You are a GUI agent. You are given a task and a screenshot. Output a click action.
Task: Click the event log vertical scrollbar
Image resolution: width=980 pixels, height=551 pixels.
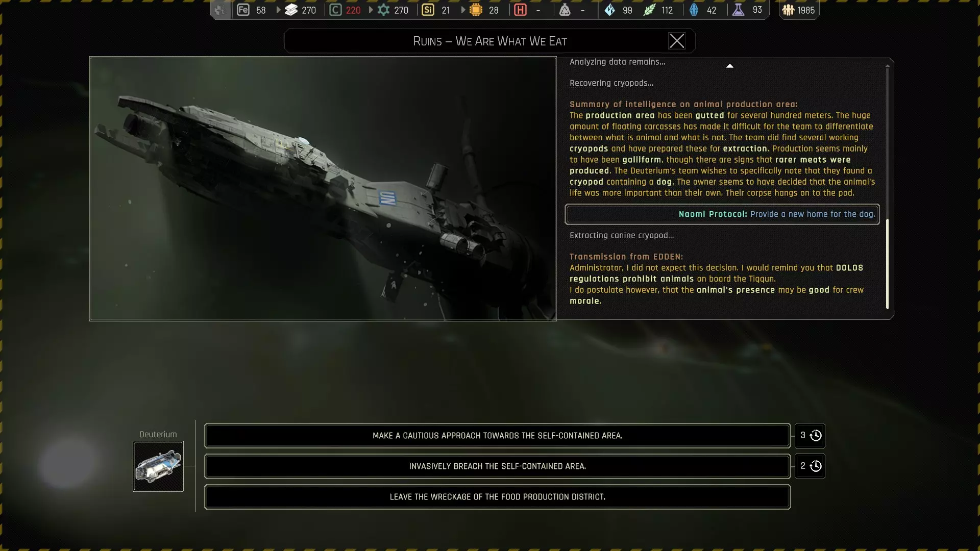pyautogui.click(x=887, y=263)
